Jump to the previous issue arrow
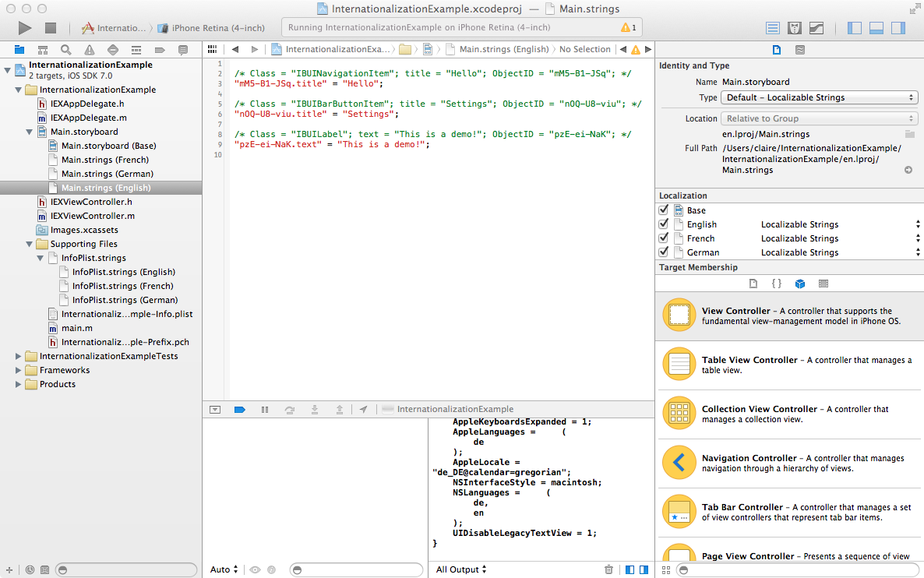The image size is (924, 578). point(622,50)
